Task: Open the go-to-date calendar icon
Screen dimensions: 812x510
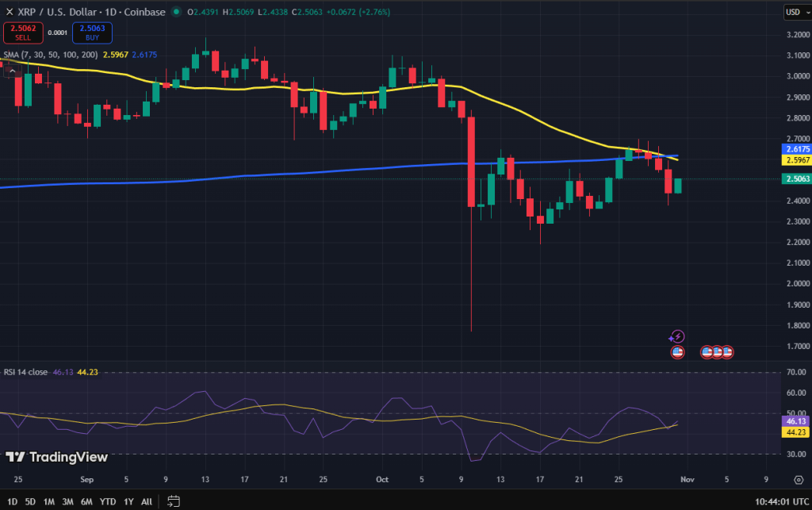Action: (x=174, y=501)
